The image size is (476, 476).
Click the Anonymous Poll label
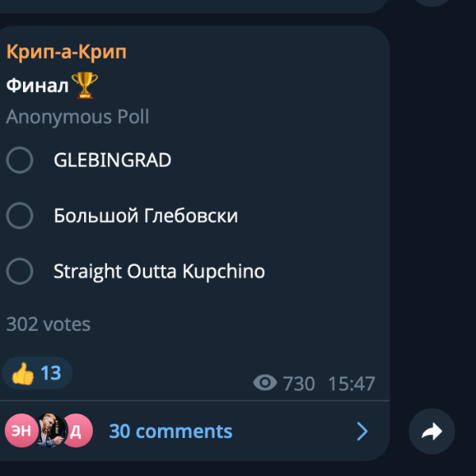pos(78,117)
